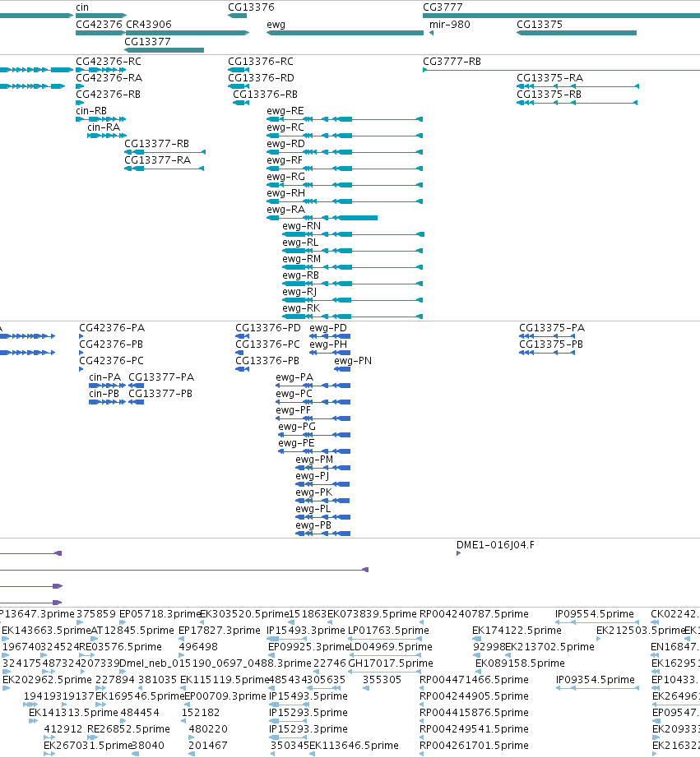Click the RE26852.5prime label
This screenshot has width=700, height=758.
pos(128,729)
